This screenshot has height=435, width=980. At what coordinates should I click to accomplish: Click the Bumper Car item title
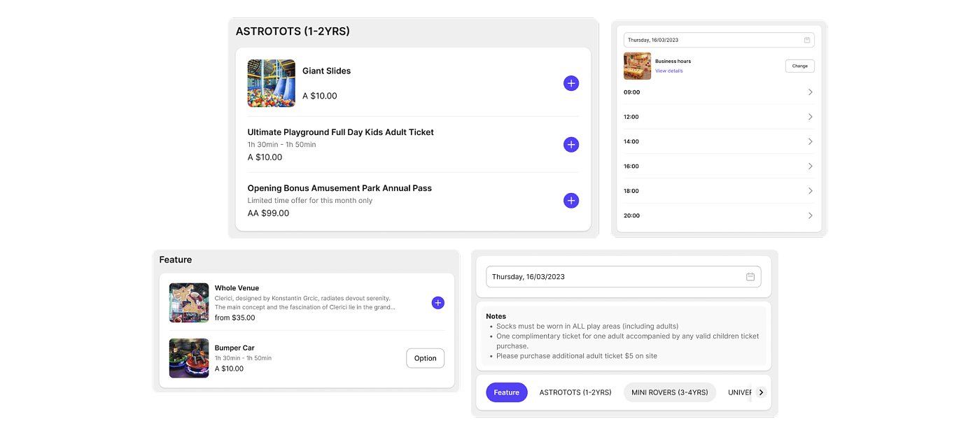[234, 348]
